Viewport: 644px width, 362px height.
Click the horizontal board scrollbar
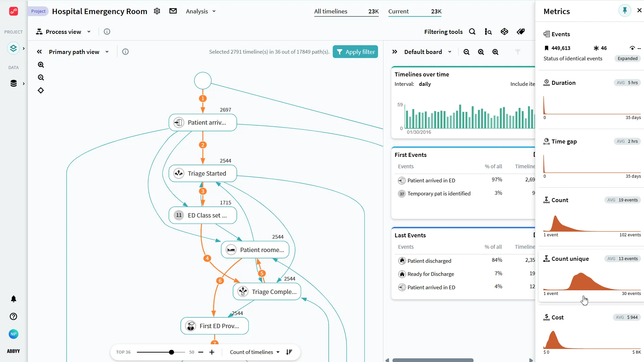click(x=433, y=360)
